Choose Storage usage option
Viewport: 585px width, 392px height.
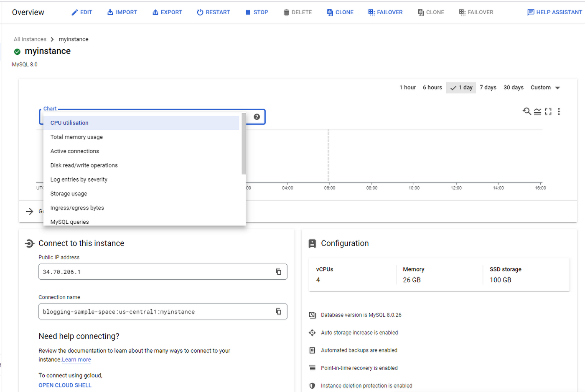(141, 194)
